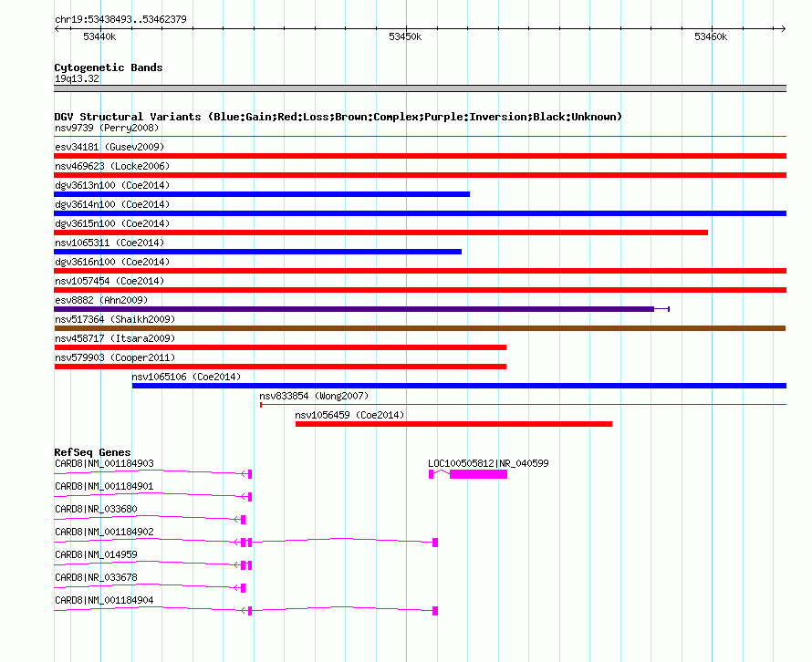Click the CARD8 NM_001184901 transcript glyph
Screen dimensions: 812x662
[x=152, y=496]
